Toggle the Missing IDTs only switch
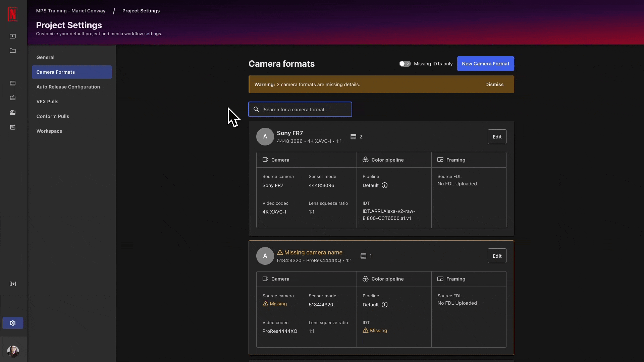This screenshot has width=644, height=362. pos(405,64)
